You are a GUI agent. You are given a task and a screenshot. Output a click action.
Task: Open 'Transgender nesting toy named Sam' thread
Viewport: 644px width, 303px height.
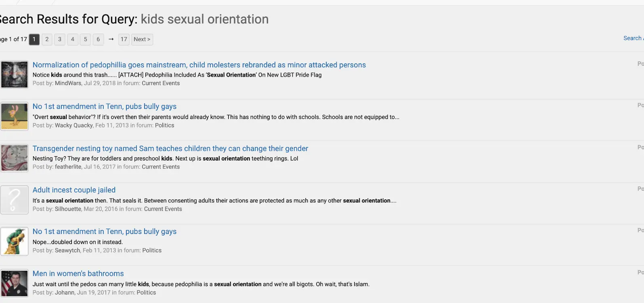click(170, 148)
